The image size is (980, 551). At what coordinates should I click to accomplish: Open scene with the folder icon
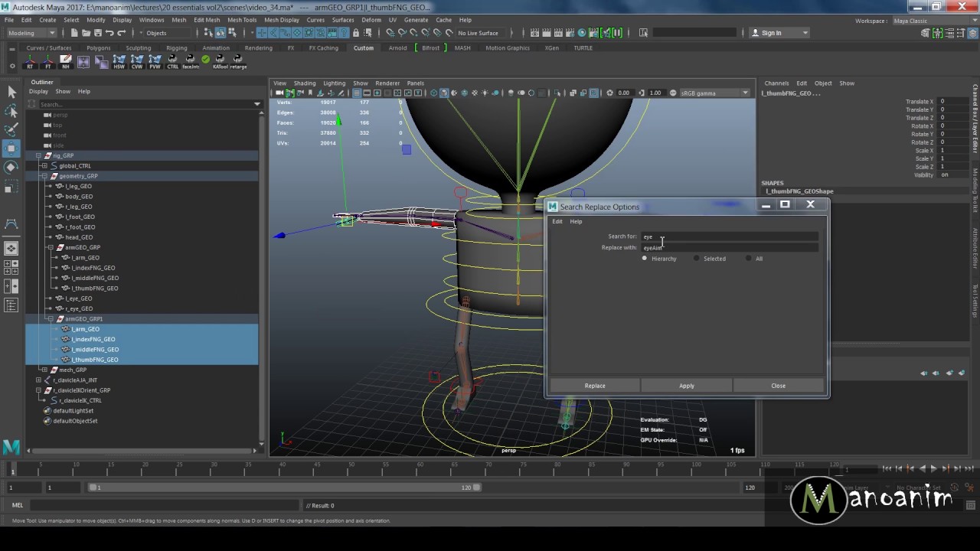coord(87,33)
